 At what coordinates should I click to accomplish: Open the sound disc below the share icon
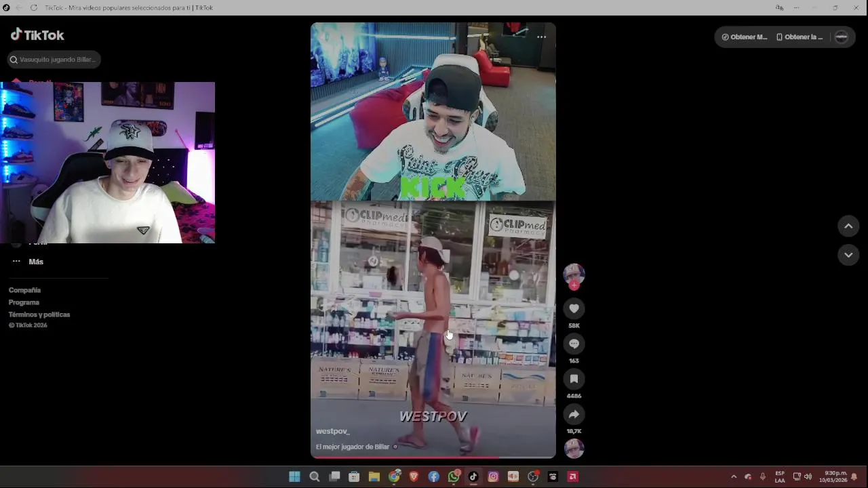(x=574, y=449)
